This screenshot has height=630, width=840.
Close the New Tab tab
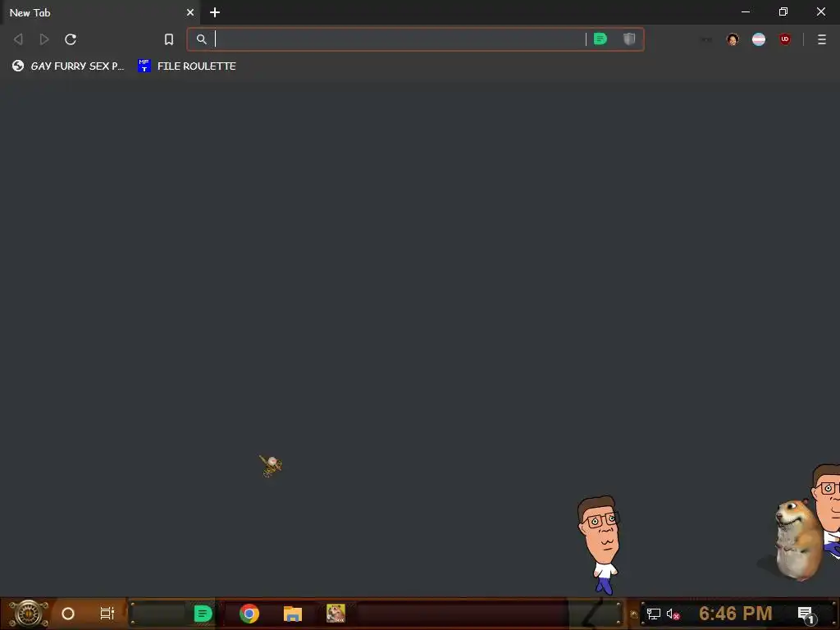[x=190, y=12]
